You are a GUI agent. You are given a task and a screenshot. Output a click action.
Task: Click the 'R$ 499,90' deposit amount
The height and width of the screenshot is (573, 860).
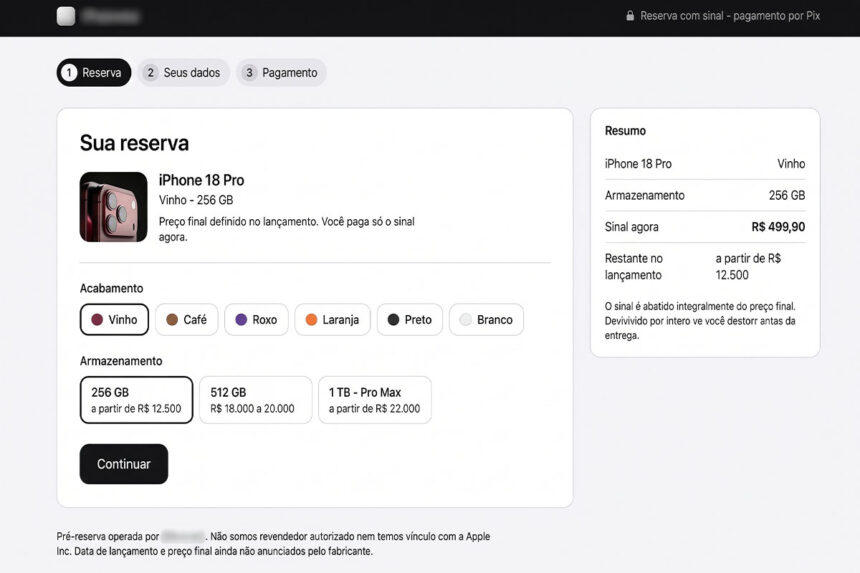tap(778, 227)
